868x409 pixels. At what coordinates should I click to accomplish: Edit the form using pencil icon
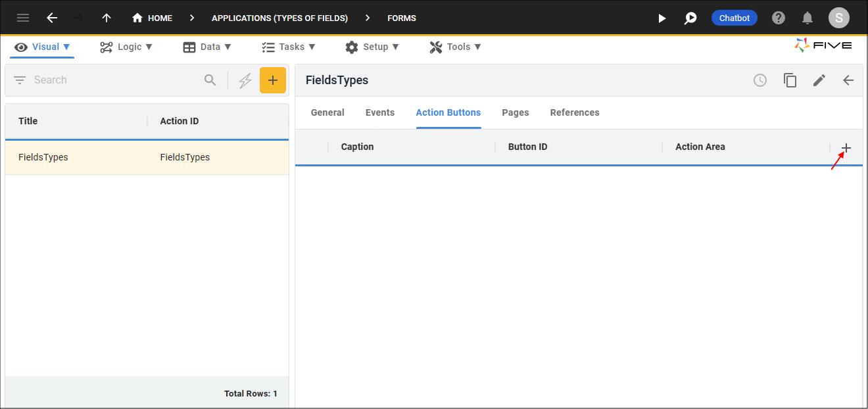pyautogui.click(x=819, y=80)
